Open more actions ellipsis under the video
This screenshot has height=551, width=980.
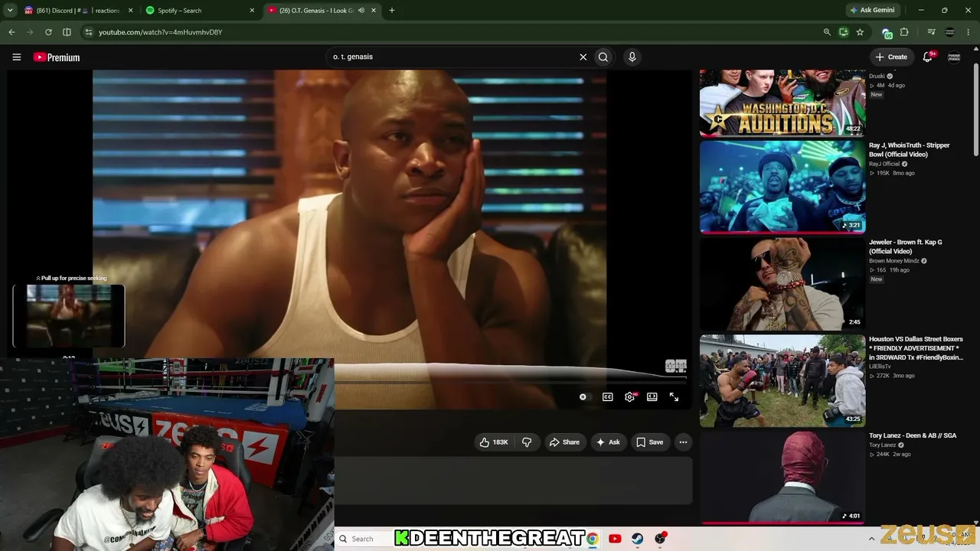click(683, 442)
